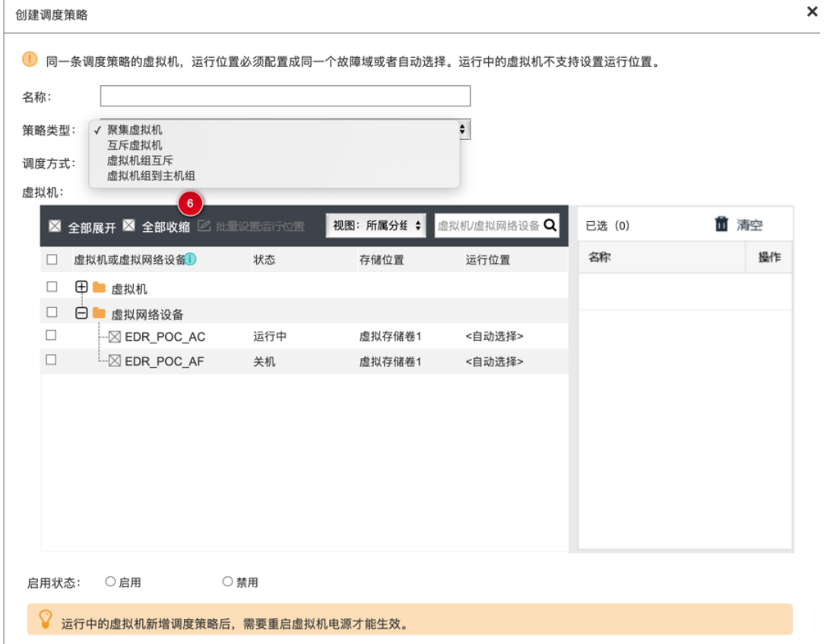Click the 名称 header in selected panel
Image resolution: width=824 pixels, height=644 pixels.
[x=600, y=257]
